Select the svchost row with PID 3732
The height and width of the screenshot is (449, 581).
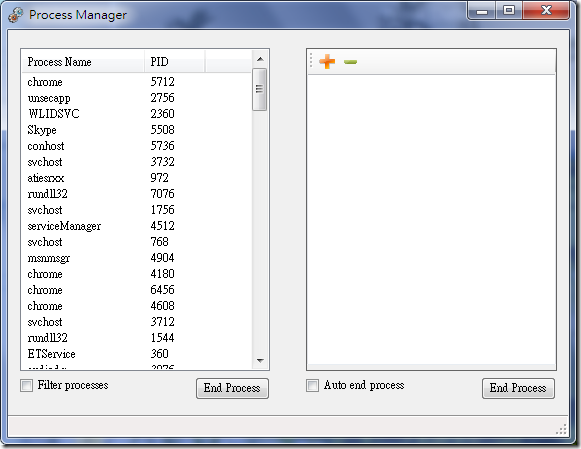point(137,162)
